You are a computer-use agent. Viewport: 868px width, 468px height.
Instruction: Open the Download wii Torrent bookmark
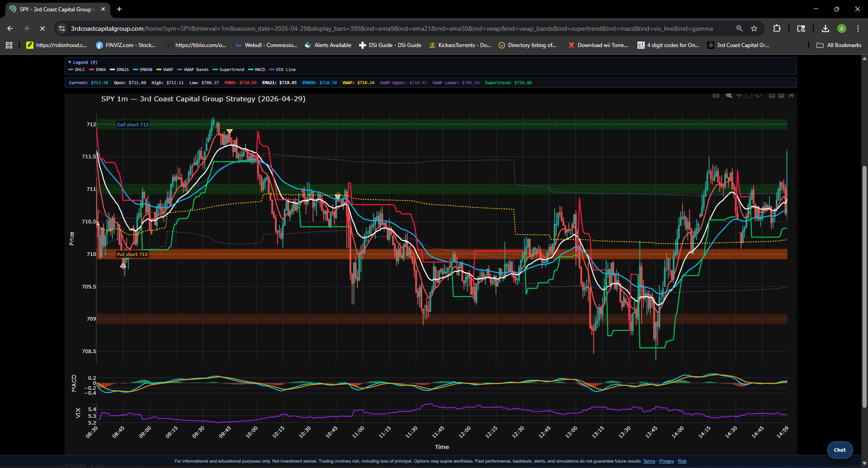pyautogui.click(x=598, y=45)
